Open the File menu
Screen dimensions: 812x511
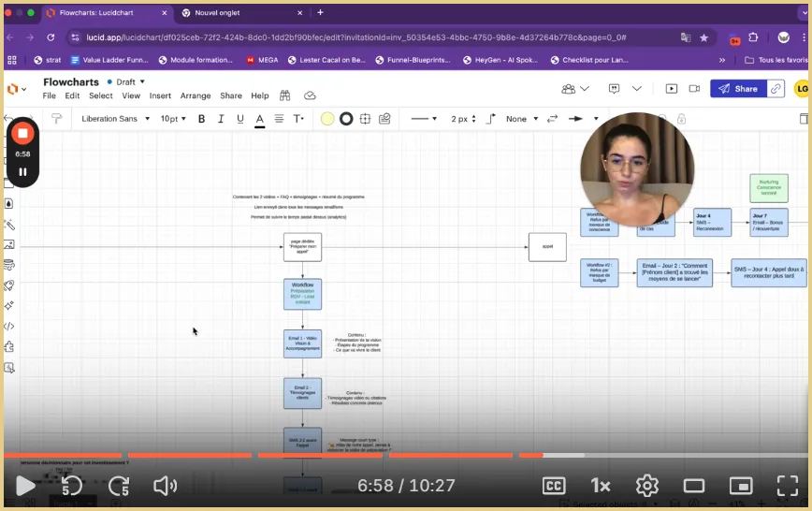[50, 95]
